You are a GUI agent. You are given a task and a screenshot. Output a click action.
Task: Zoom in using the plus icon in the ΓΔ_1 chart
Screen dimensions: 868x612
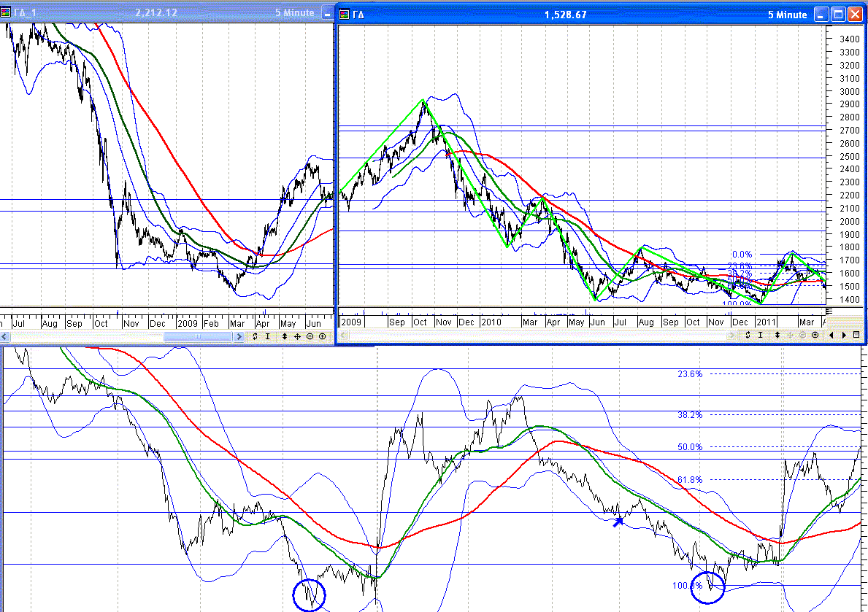[x=322, y=336]
